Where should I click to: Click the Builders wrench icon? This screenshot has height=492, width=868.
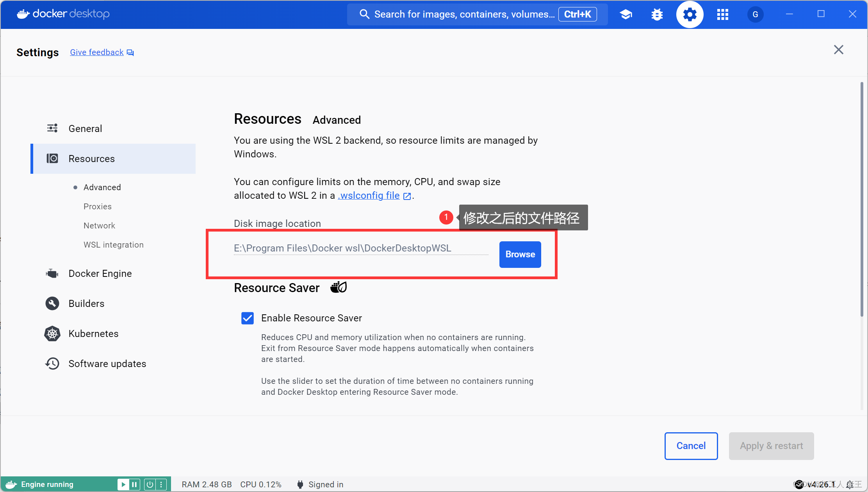pyautogui.click(x=52, y=303)
